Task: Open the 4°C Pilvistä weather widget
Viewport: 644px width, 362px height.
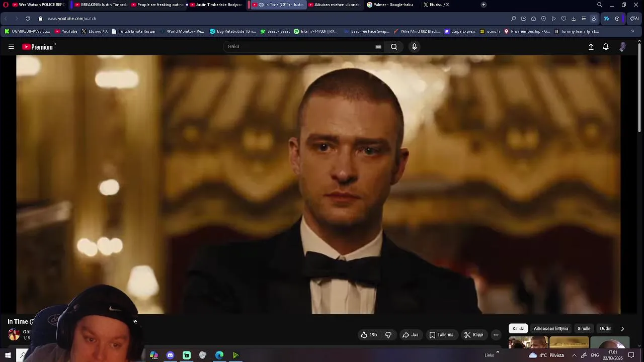Action: (x=547, y=355)
